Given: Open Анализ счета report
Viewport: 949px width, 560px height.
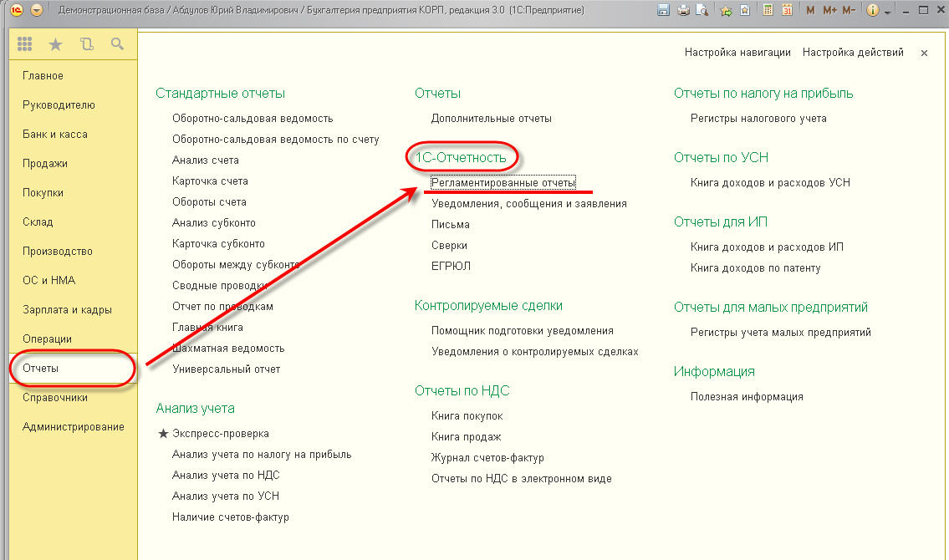Looking at the screenshot, I should tap(205, 160).
